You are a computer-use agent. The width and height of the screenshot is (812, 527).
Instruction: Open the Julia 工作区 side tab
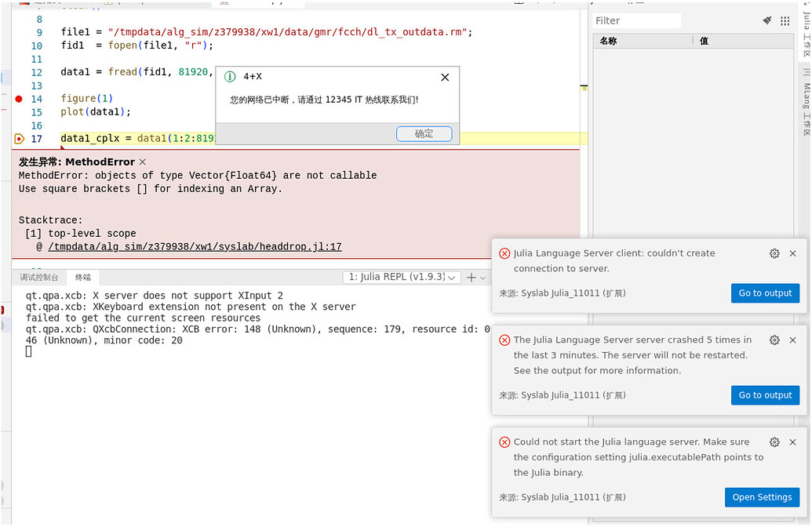tap(807, 35)
